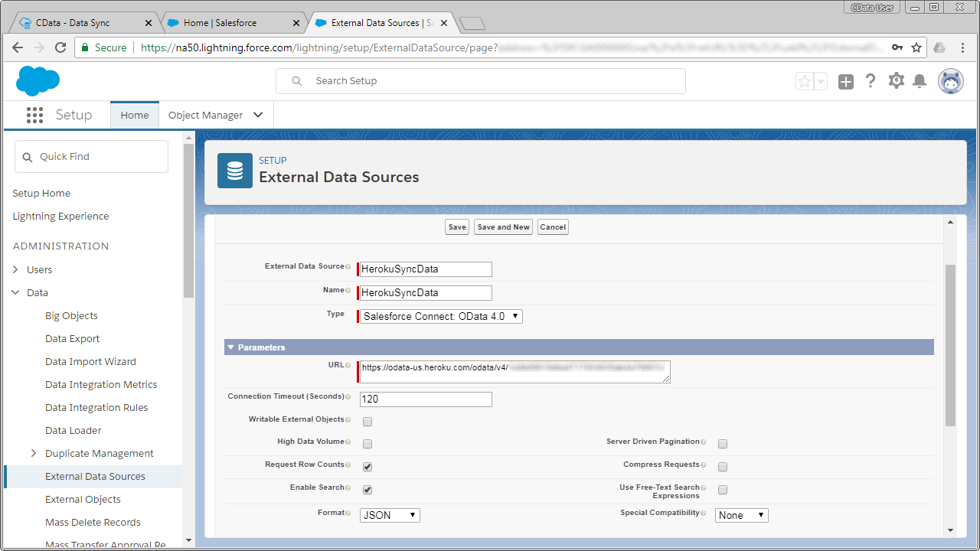Click the Salesforce cloud logo
980x551 pixels.
(x=38, y=80)
